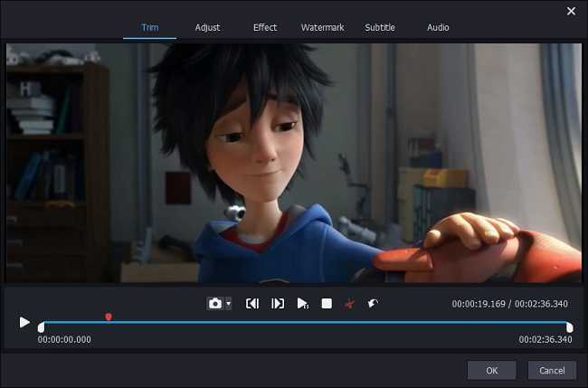Start video playback with the play button
This screenshot has height=388, width=588.
pos(24,322)
